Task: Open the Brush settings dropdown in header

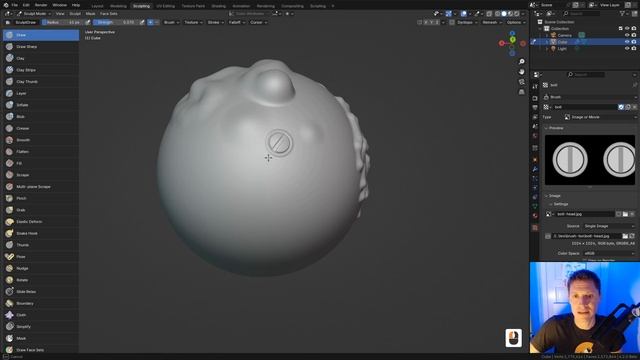Action: (x=171, y=22)
